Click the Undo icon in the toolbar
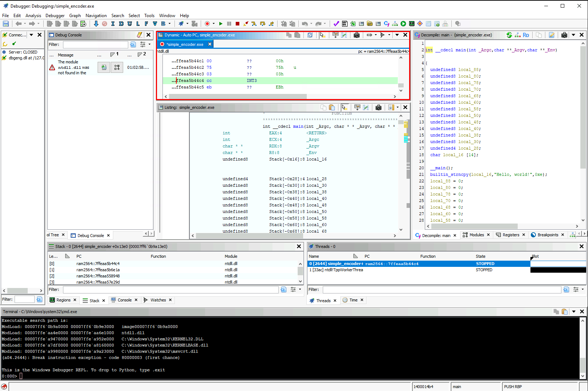 pyautogui.click(x=305, y=24)
